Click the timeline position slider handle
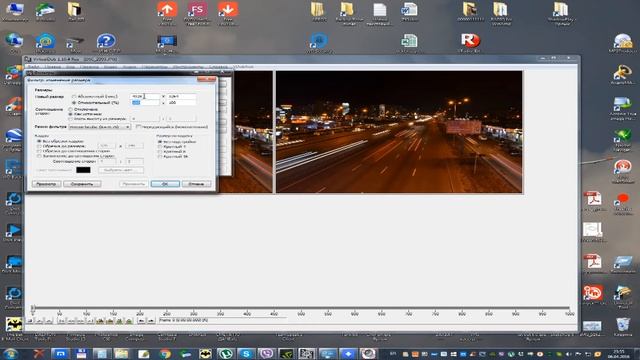Viewport: 640px width, 360px height. [33, 309]
